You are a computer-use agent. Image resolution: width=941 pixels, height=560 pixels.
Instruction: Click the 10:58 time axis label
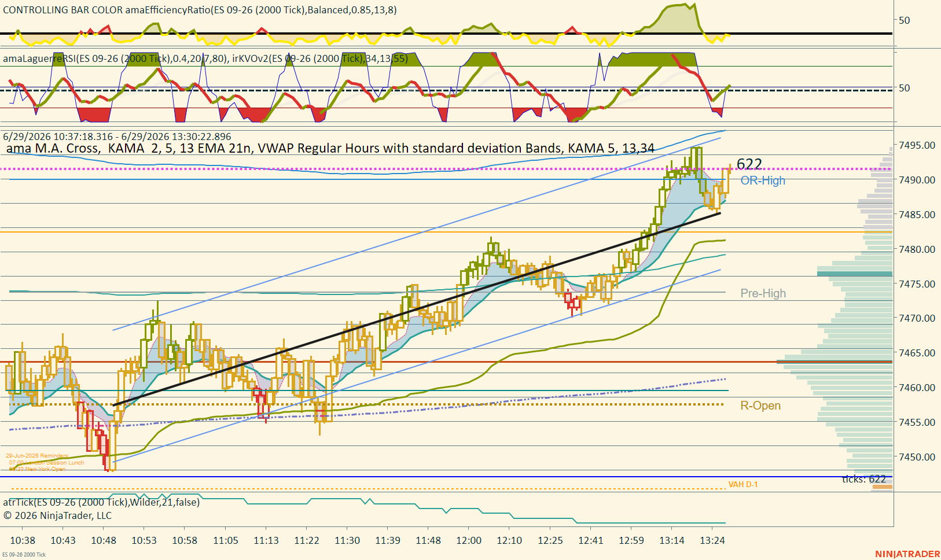pyautogui.click(x=185, y=540)
